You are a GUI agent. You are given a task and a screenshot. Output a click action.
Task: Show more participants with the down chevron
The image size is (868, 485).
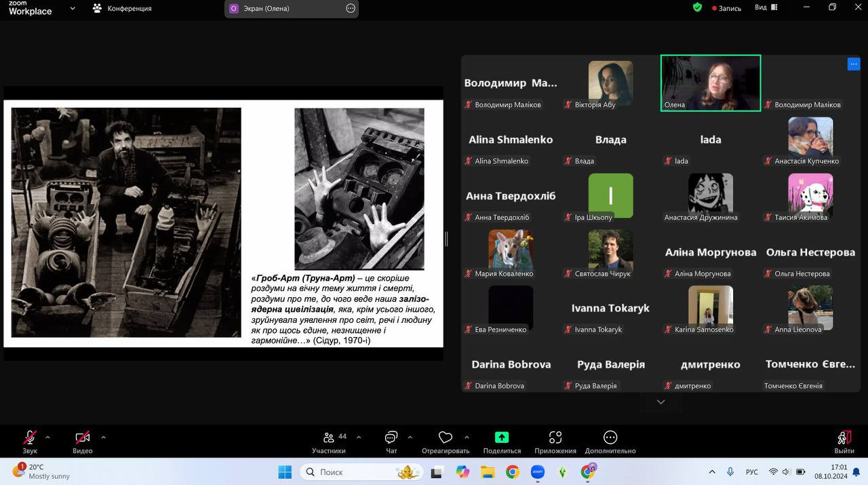click(x=661, y=402)
